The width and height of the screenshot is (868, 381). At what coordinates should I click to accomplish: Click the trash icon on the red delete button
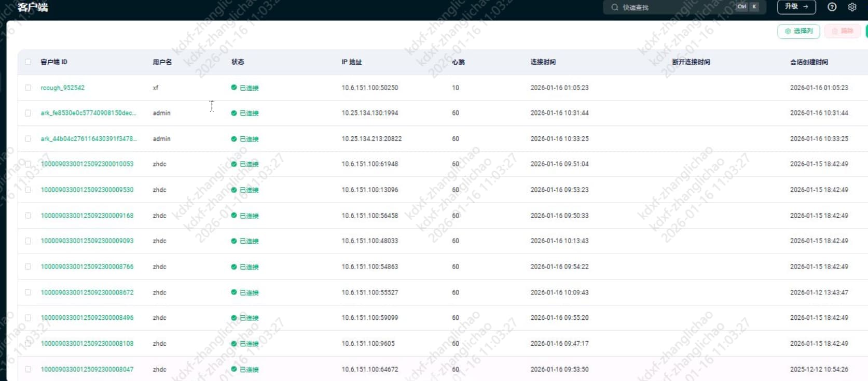(835, 31)
